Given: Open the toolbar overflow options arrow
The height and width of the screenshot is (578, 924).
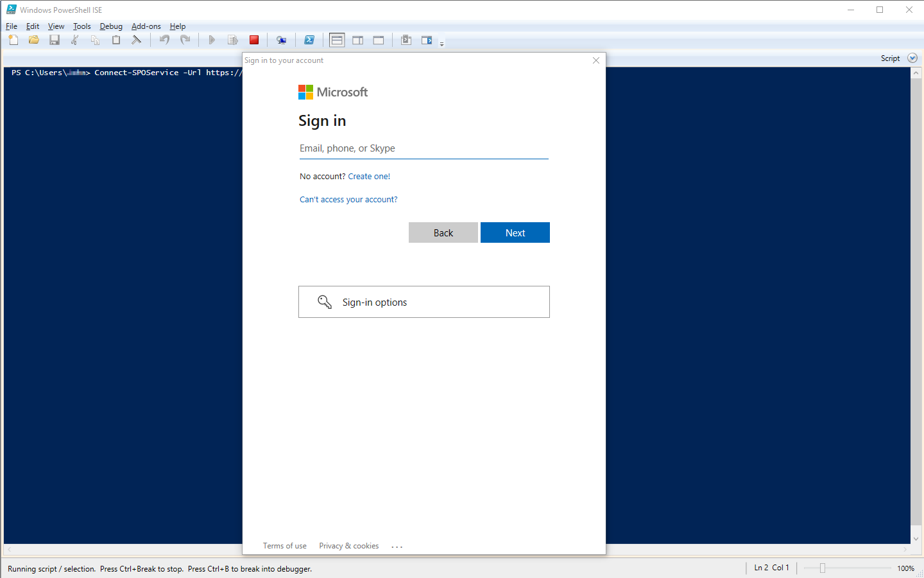Looking at the screenshot, I should [x=441, y=44].
